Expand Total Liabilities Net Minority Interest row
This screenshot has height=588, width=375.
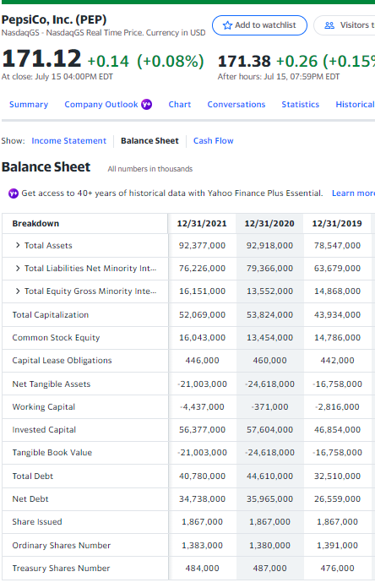pos(18,268)
